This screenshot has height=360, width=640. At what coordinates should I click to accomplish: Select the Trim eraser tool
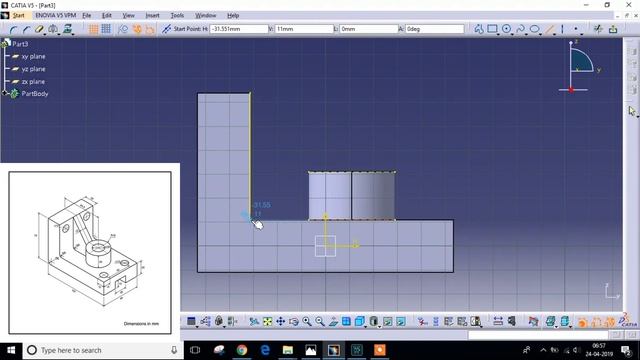pyautogui.click(x=39, y=29)
